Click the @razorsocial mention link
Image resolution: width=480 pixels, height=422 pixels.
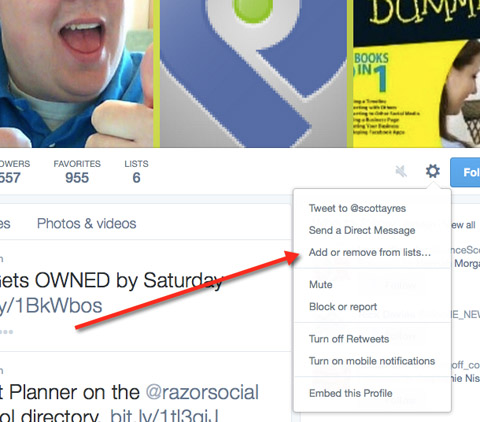(x=202, y=392)
